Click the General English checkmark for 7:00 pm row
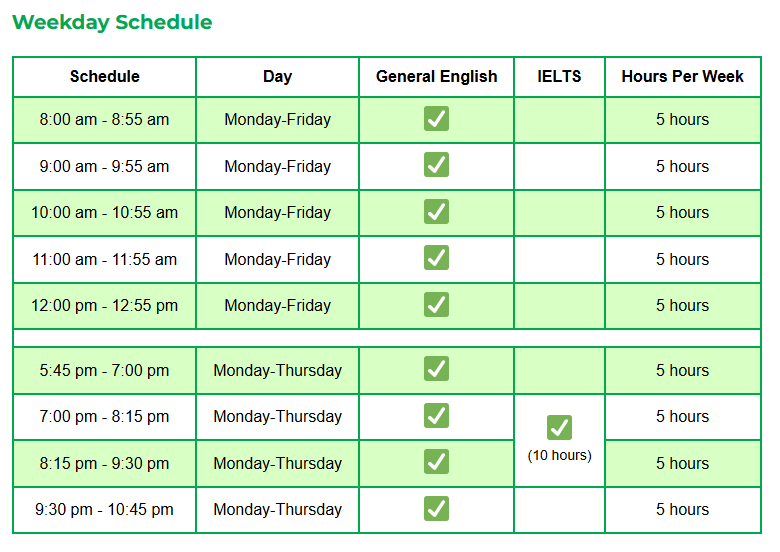Viewport: 780px width, 552px height. (x=436, y=416)
